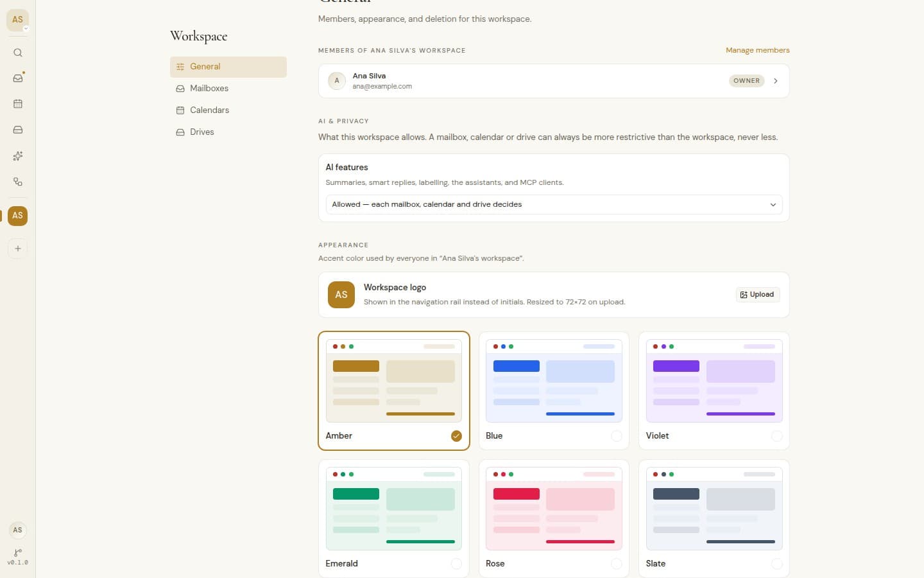
Task: Click the Slate theme preview thumbnail
Action: coord(714,509)
